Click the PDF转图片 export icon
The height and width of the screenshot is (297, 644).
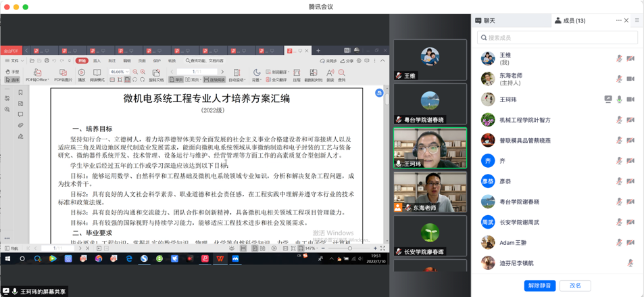coord(63,74)
